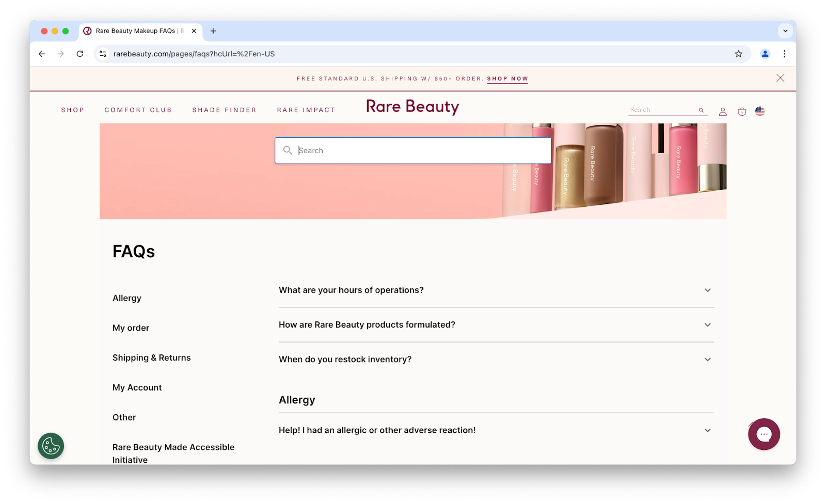Open the shopping bag icon

742,111
